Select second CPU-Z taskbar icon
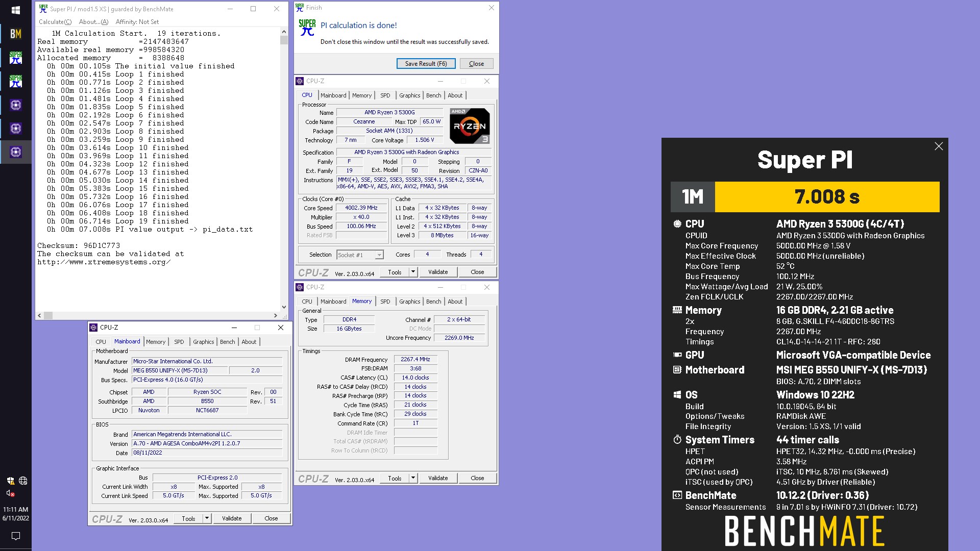980x551 pixels. coord(16,129)
